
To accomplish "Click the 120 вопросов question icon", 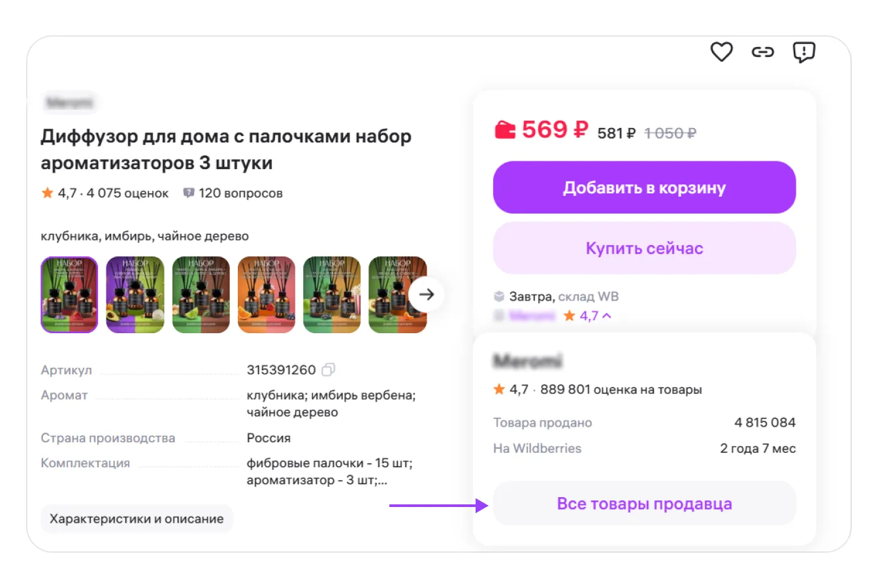I will point(189,193).
